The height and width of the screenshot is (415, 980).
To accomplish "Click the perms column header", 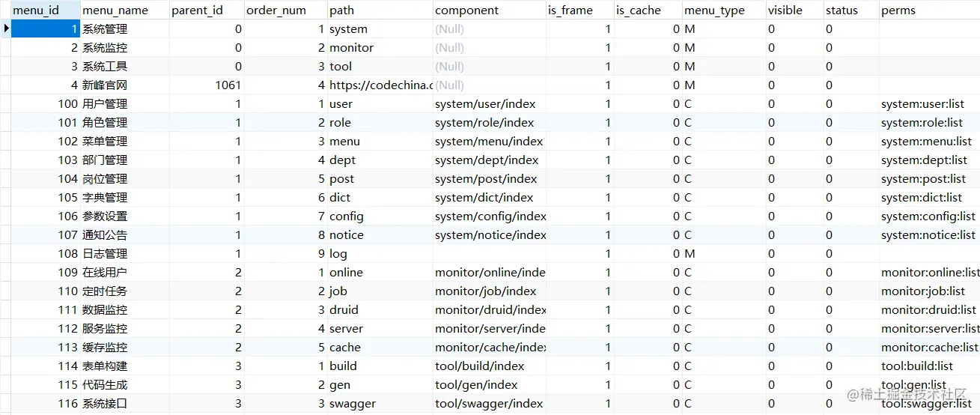I will pyautogui.click(x=898, y=10).
